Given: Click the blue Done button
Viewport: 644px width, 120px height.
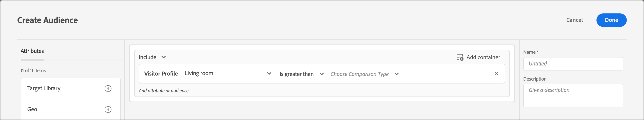Looking at the screenshot, I should pos(611,20).
